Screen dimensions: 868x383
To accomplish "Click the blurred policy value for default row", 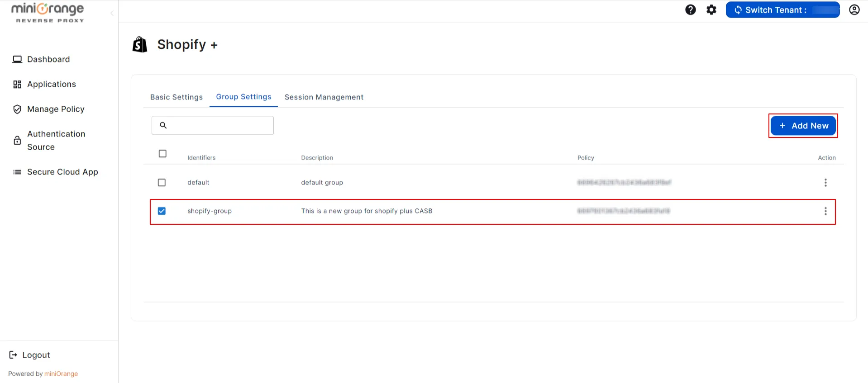I will 624,182.
